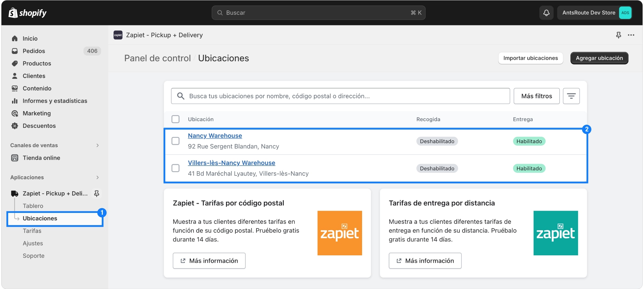Click the Inicio home icon
The image size is (644, 289).
coord(15,38)
